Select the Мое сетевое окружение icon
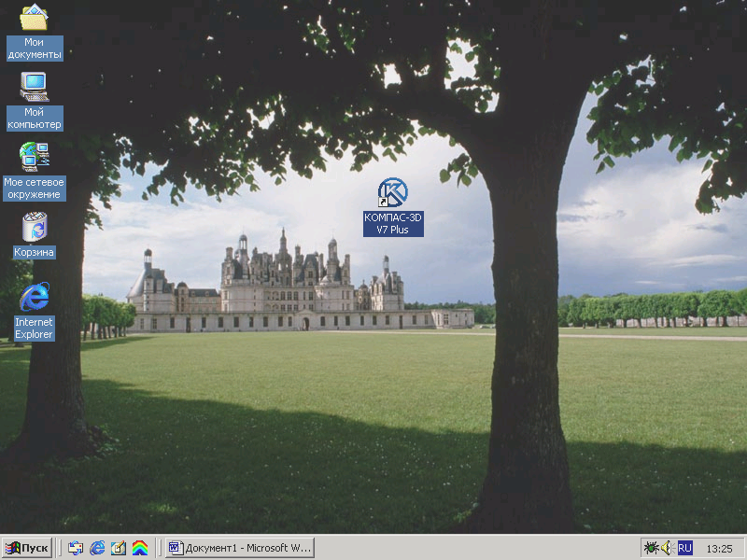This screenshot has height=560, width=747. (x=34, y=157)
